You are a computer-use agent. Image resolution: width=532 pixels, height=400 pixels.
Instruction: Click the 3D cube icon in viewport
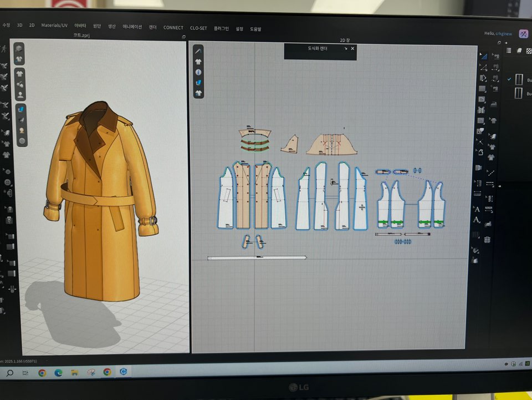click(19, 49)
